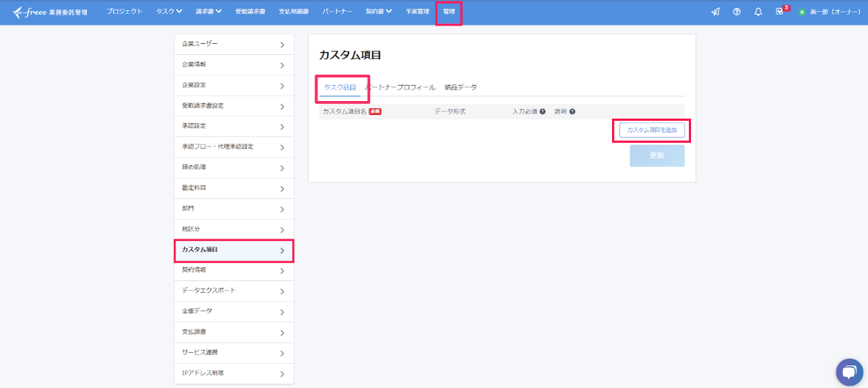
Task: Select the タスク品目 tab
Action: click(340, 88)
